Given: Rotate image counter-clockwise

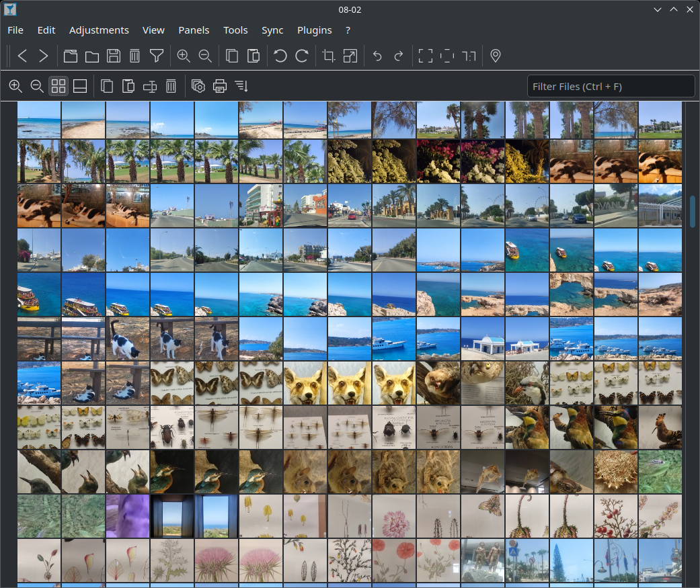Looking at the screenshot, I should 280,56.
